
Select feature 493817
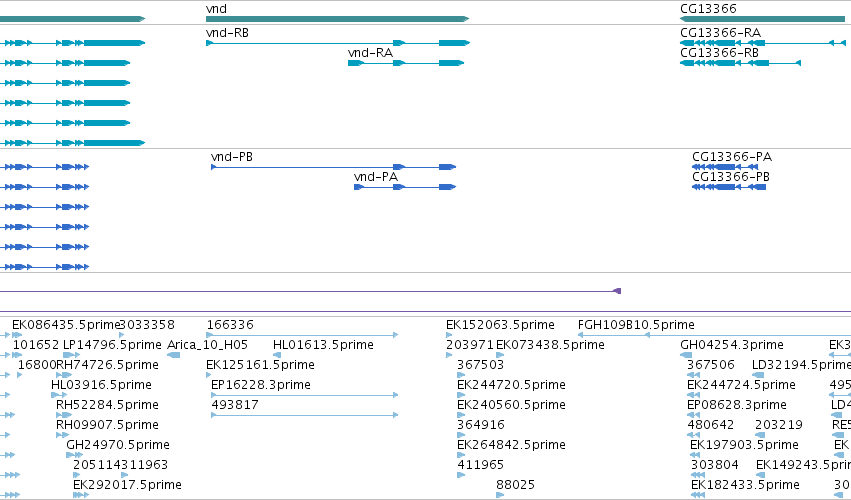[x=234, y=405]
